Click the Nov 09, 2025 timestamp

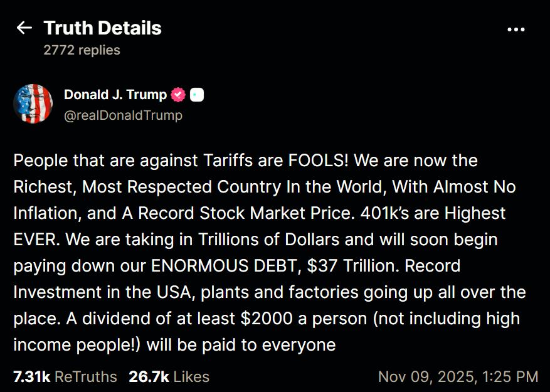click(459, 376)
